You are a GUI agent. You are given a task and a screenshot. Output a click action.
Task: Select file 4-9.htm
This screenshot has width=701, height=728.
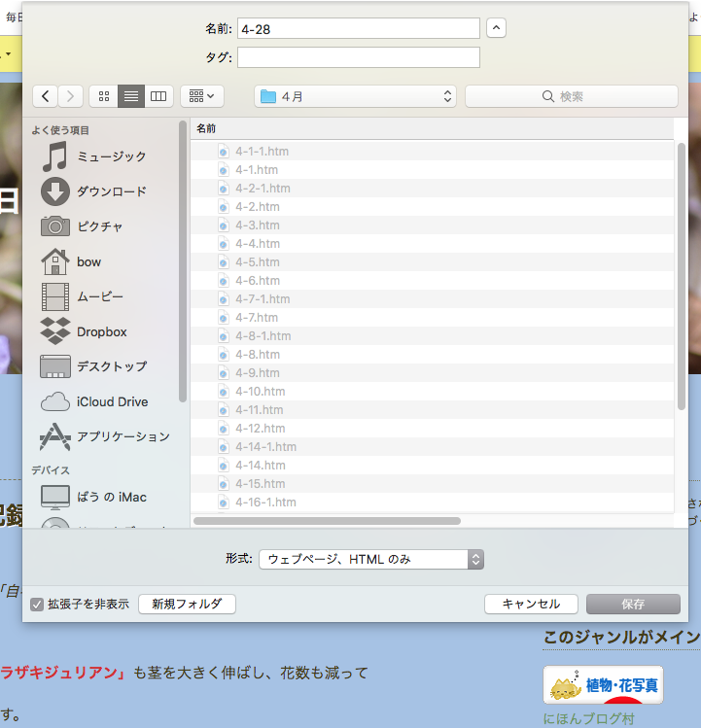tap(432, 373)
